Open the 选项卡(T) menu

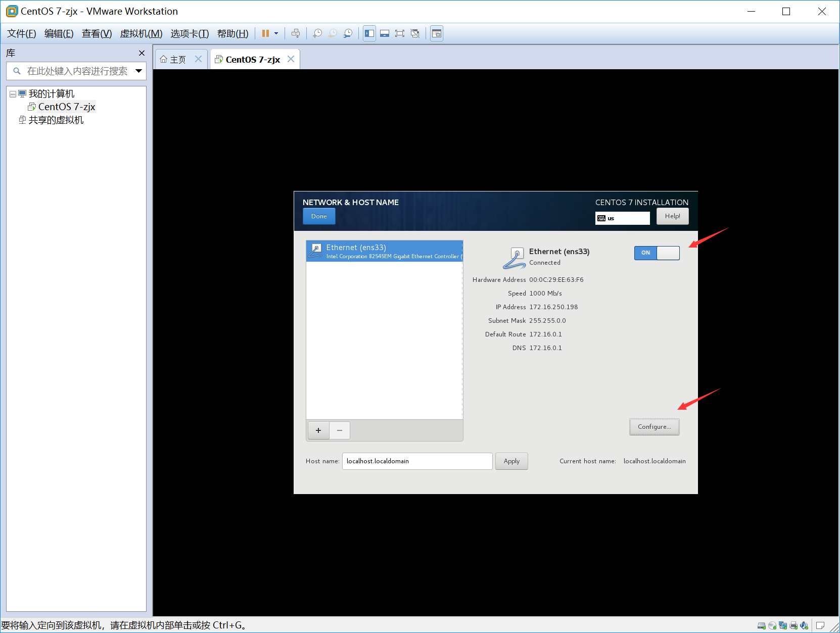pyautogui.click(x=190, y=33)
